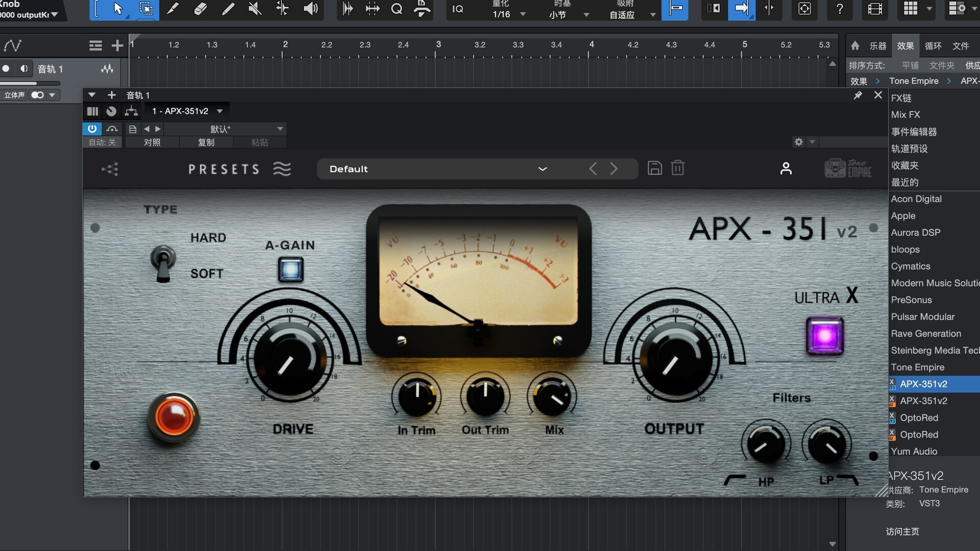Click 访问主页 visit homepage link
This screenshot has width=980, height=551.
click(902, 532)
